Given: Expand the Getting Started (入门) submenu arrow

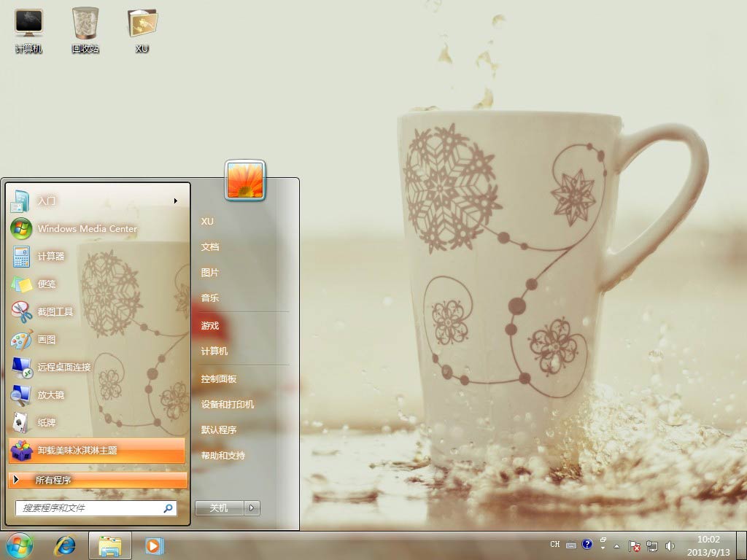Looking at the screenshot, I should point(175,201).
